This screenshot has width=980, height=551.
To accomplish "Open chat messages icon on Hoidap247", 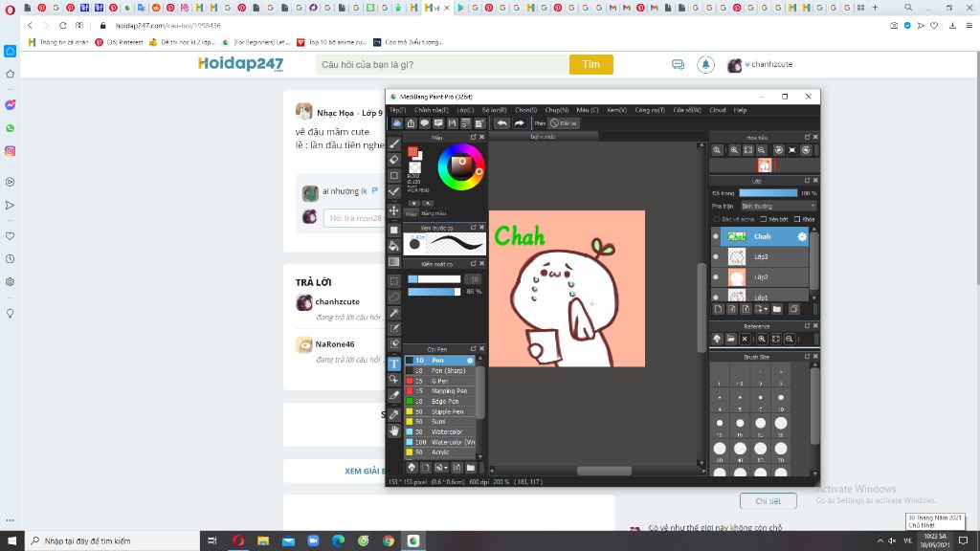I will [679, 64].
